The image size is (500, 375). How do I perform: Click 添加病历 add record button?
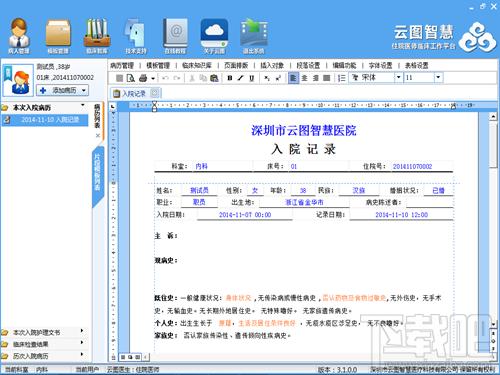62,90
